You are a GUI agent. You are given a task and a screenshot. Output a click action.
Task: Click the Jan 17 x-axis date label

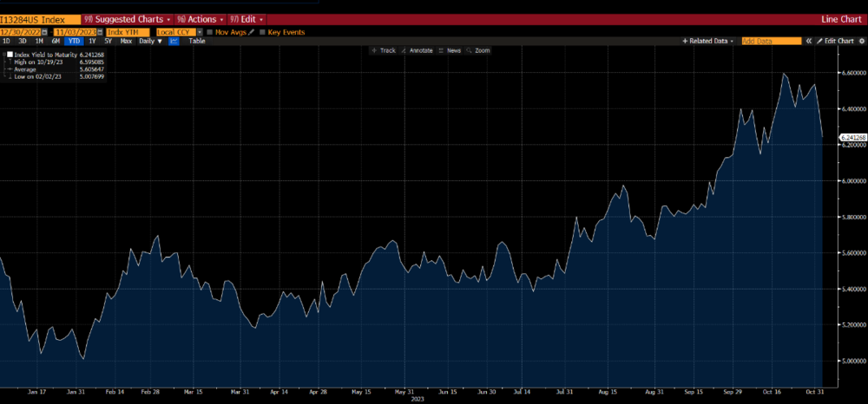tap(36, 391)
